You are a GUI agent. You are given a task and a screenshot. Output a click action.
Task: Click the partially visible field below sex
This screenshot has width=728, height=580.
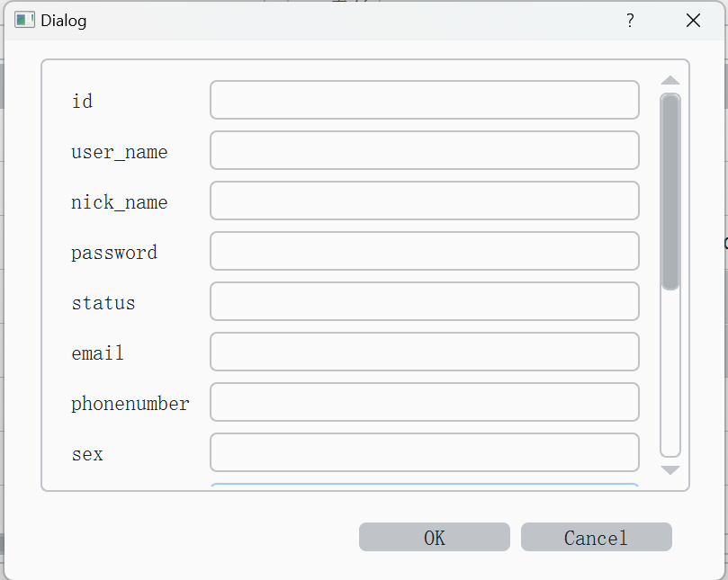(425, 486)
